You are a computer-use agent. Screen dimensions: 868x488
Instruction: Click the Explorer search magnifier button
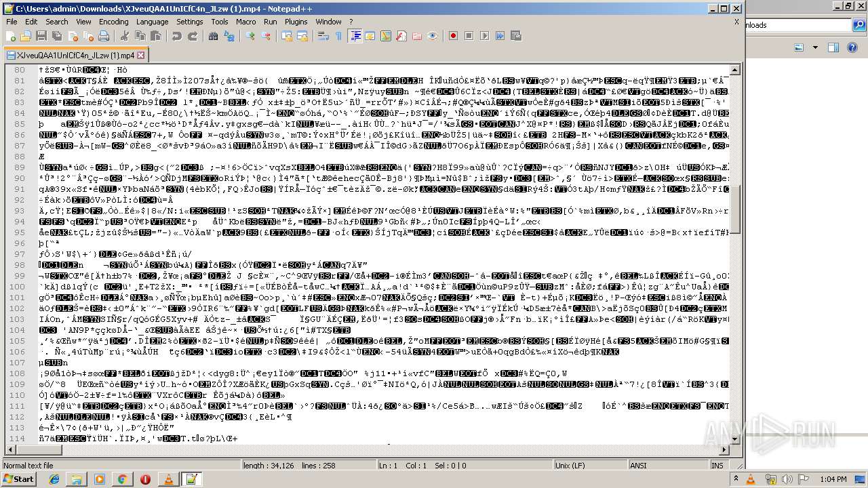click(x=860, y=25)
